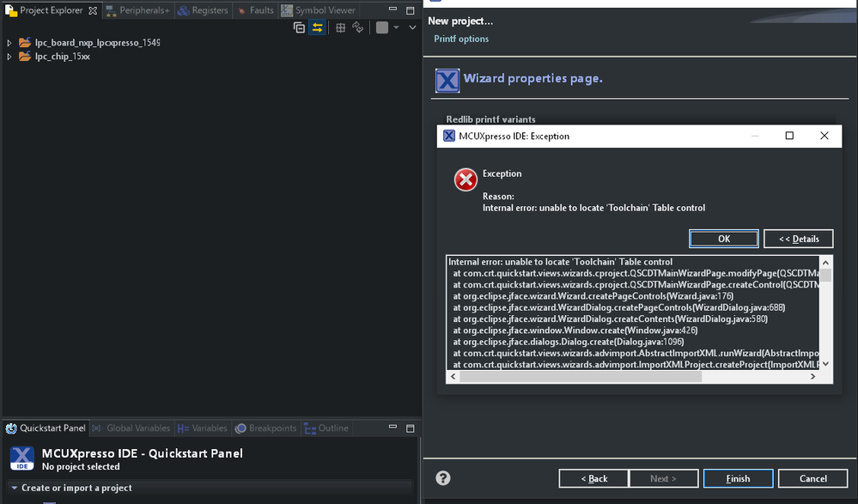Click the MCUXpresso IDE logo in Quickstart Panel
Viewport: 858px width, 504px height.
pyautogui.click(x=21, y=458)
